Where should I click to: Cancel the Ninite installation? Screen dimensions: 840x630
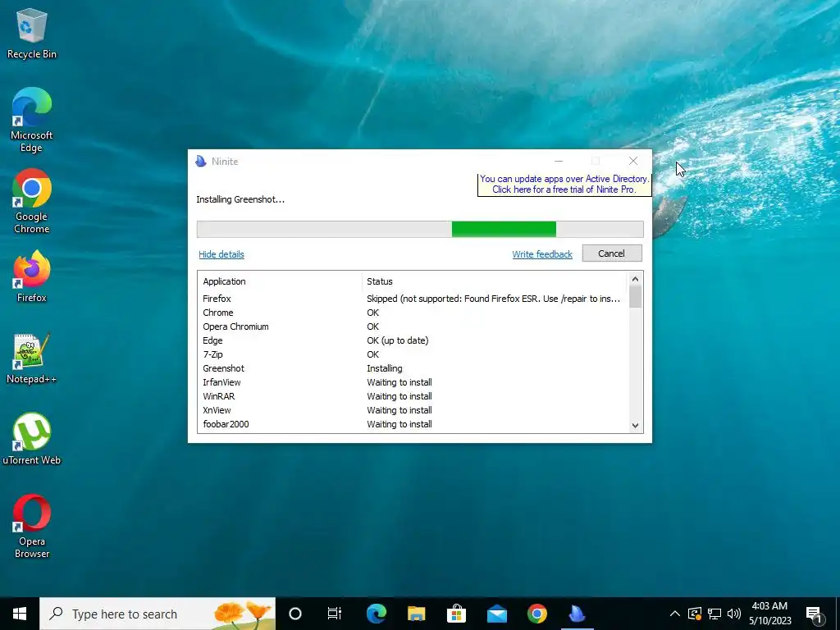pos(612,253)
